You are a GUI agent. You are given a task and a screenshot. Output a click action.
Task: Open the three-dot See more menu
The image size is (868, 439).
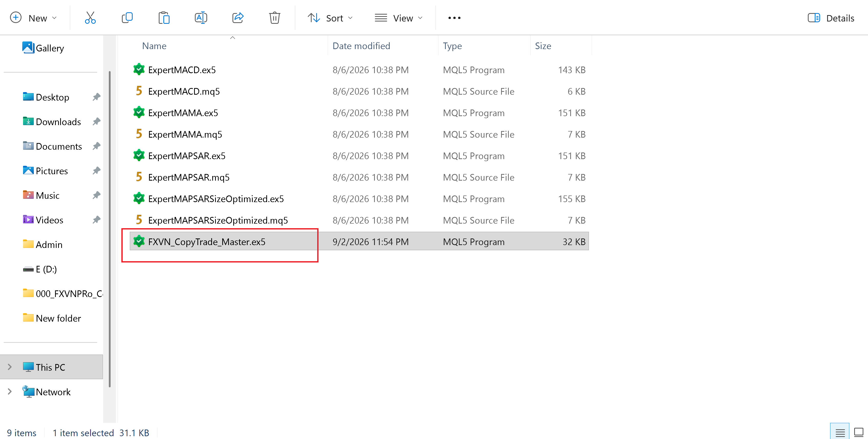click(454, 18)
